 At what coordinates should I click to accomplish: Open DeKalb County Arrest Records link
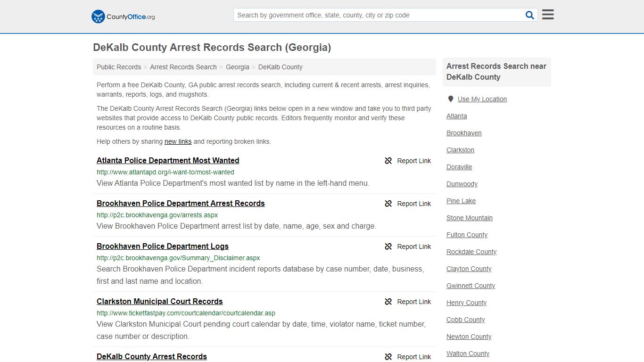152,357
